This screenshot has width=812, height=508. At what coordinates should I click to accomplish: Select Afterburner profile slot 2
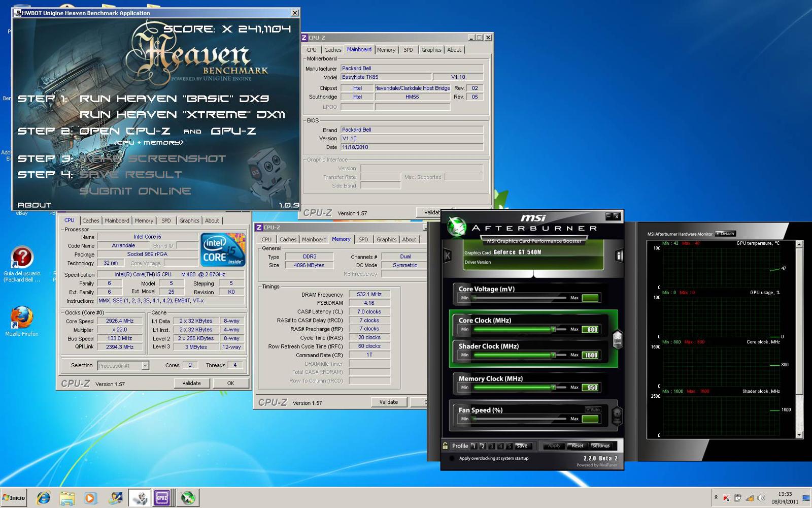[483, 446]
